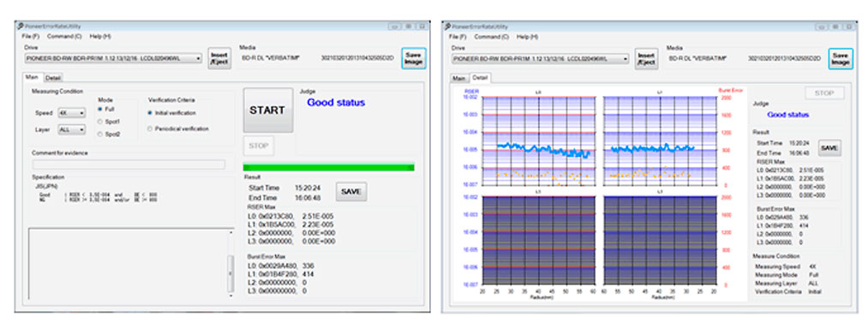Switch to the Detail tab in left window
Viewport: 868px width, 328px height.
(53, 77)
